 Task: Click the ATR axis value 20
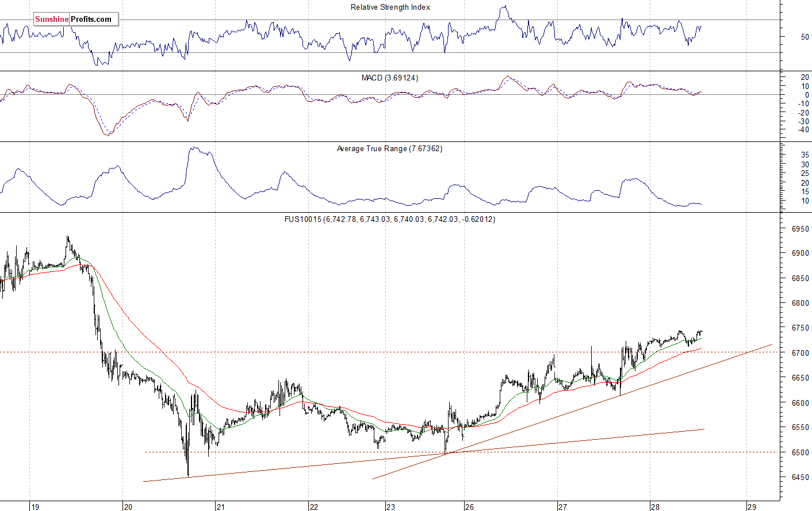point(805,183)
